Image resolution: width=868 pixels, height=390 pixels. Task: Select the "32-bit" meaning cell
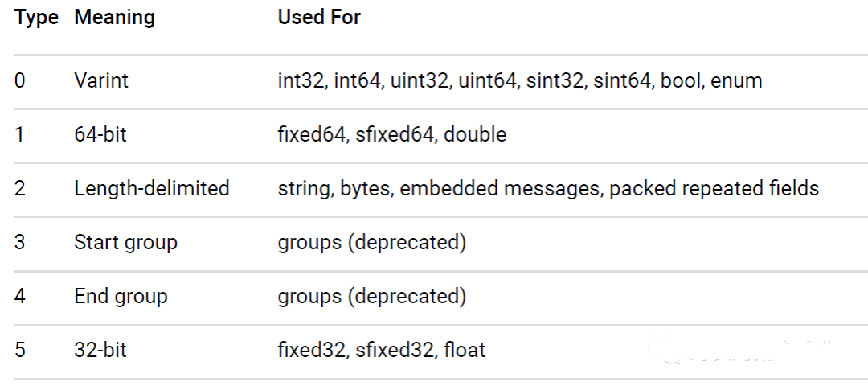[x=100, y=350]
